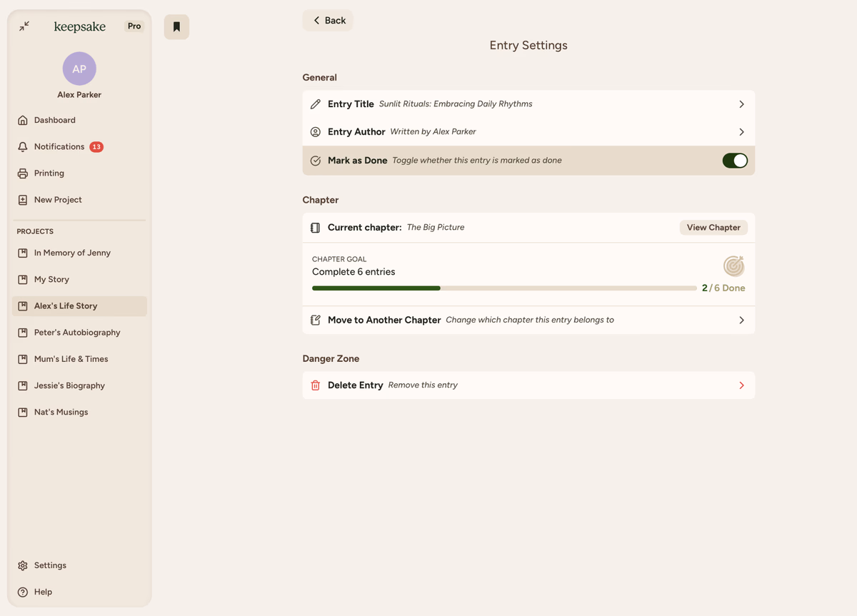
Task: Click the target goal icon
Action: (733, 266)
